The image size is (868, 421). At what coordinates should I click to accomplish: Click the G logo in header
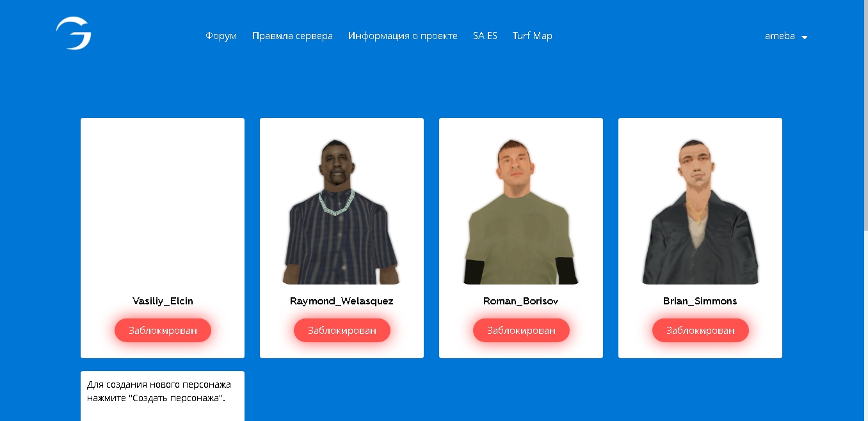pyautogui.click(x=74, y=34)
